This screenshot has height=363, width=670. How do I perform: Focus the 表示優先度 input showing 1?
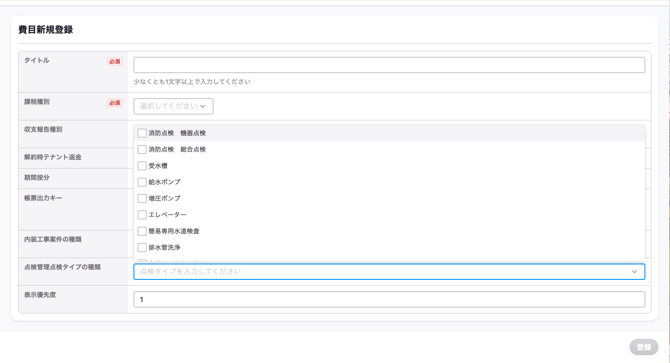[389, 299]
